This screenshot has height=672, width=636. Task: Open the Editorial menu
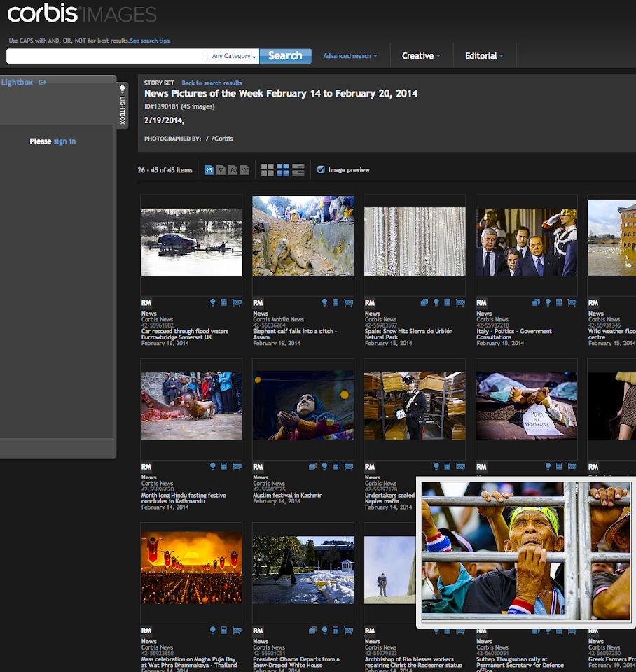484,56
